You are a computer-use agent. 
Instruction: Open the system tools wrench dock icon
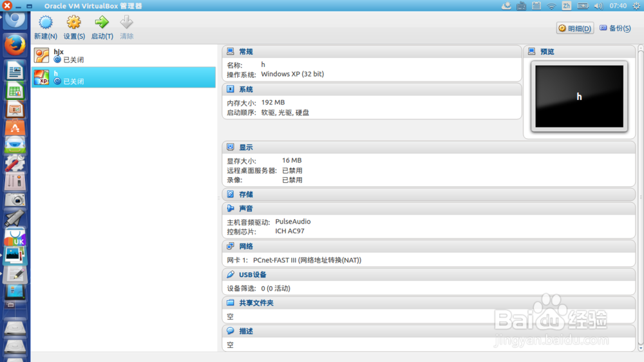[x=15, y=163]
